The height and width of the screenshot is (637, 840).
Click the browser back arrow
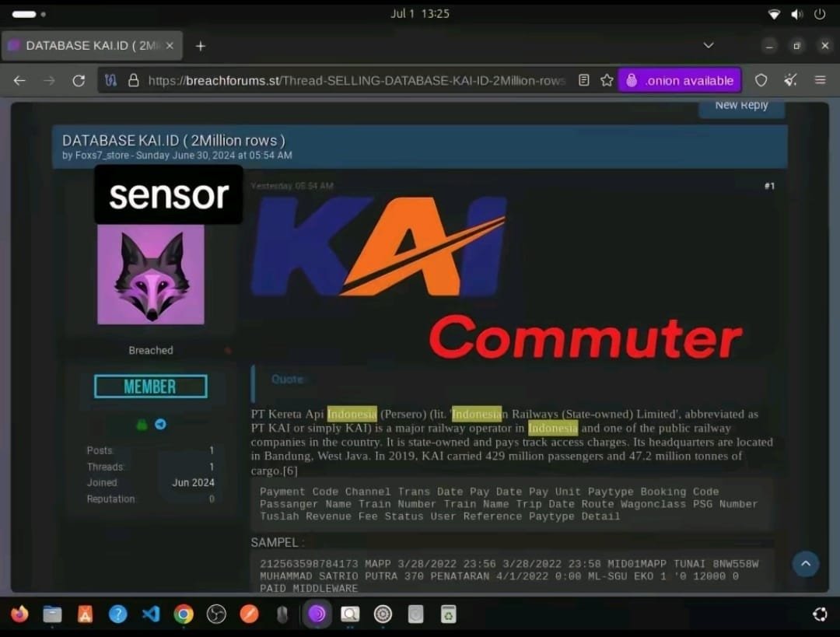tap(19, 80)
